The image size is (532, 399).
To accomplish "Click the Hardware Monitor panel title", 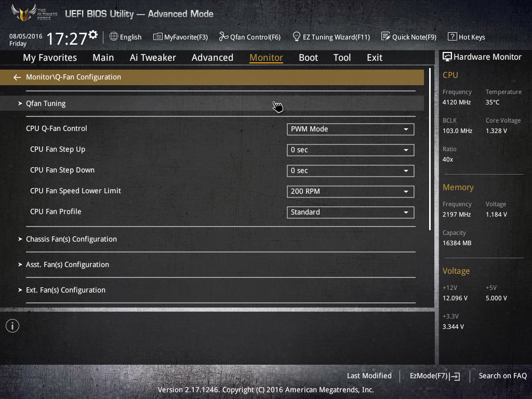I will pos(487,57).
